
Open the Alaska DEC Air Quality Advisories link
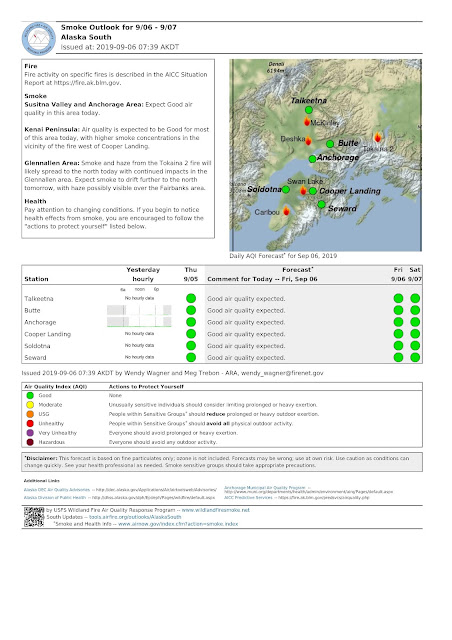point(57,490)
